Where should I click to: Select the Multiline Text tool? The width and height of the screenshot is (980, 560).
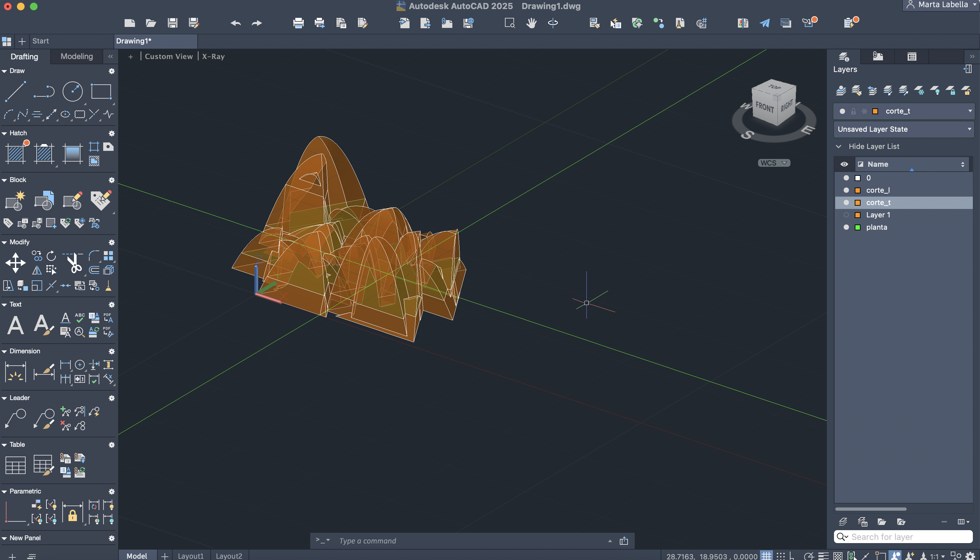point(15,325)
